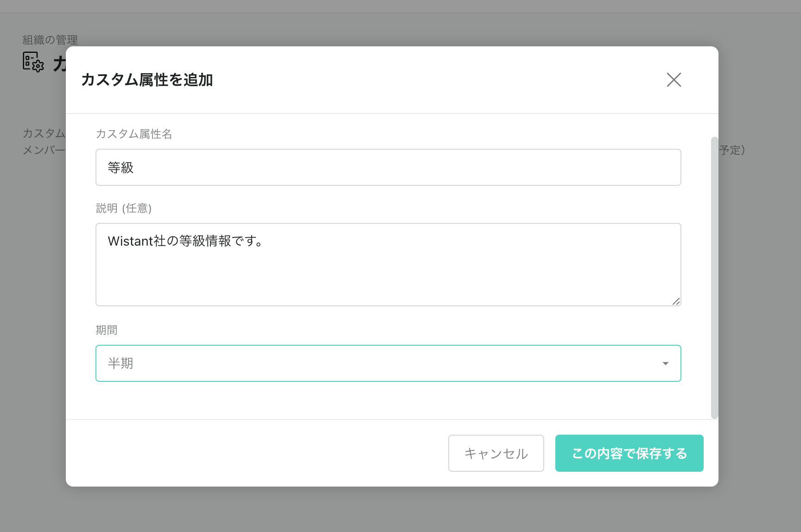This screenshot has height=532, width=801.
Task: Click the partially hidden メンバー text
Action: click(44, 150)
